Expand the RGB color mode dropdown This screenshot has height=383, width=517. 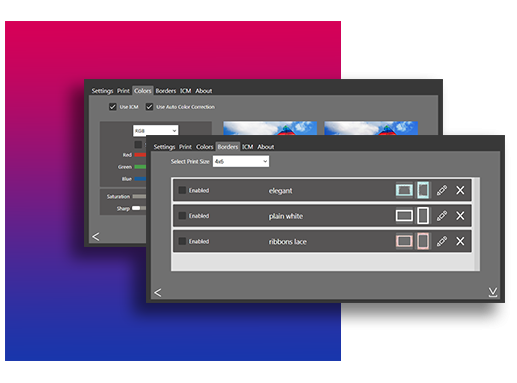tap(155, 131)
